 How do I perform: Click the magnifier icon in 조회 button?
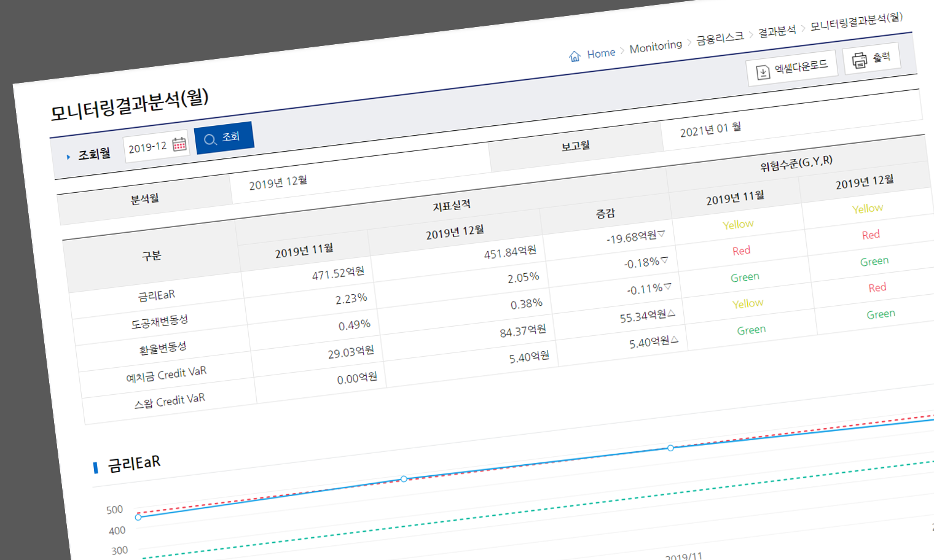pyautogui.click(x=210, y=139)
